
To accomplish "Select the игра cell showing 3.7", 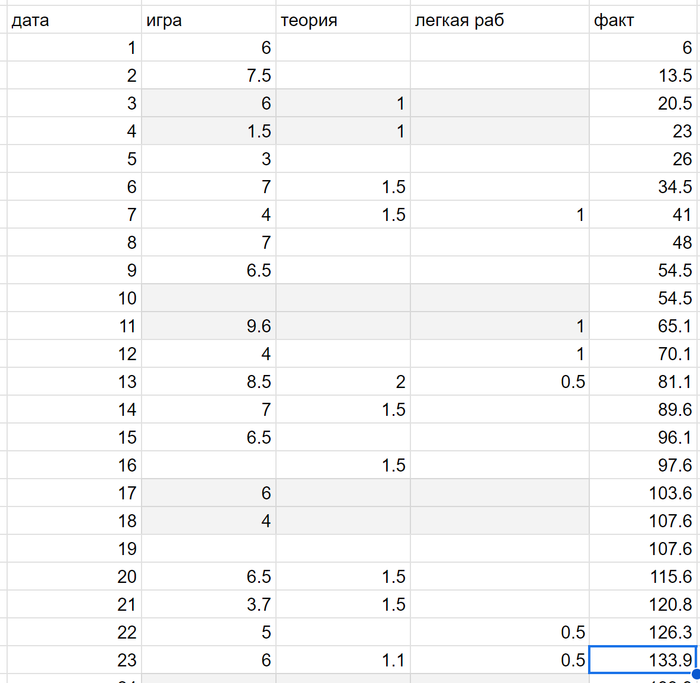I will pyautogui.click(x=208, y=603).
